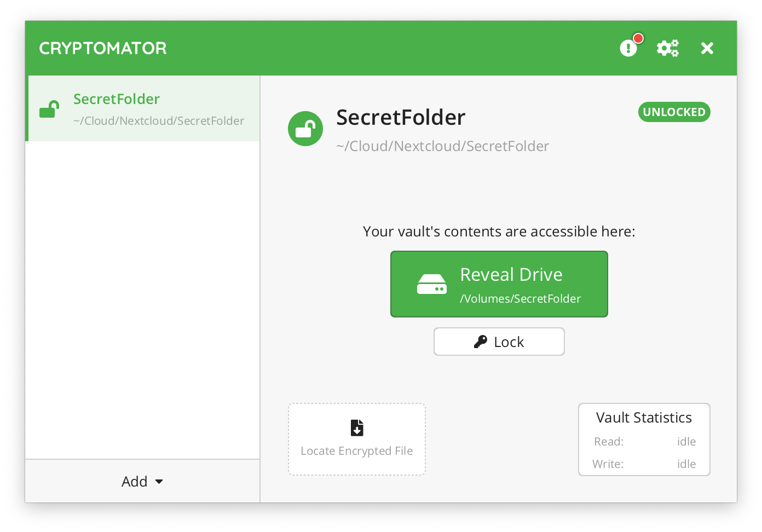Image resolution: width=762 pixels, height=532 pixels.
Task: Open preferences via the gears icon
Action: point(668,48)
